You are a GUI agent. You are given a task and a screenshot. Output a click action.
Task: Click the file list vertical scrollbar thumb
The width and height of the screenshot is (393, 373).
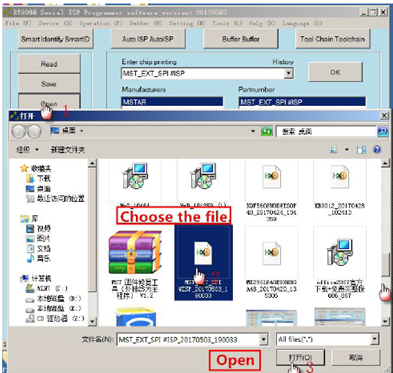coord(385,265)
